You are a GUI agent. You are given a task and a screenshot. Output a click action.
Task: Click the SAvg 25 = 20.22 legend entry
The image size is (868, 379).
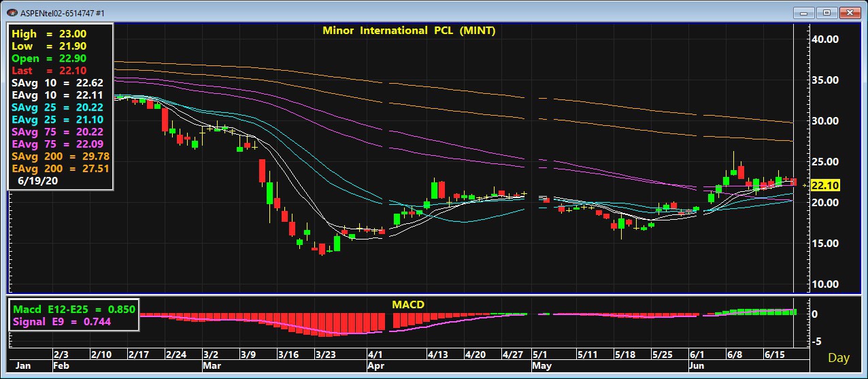point(59,108)
